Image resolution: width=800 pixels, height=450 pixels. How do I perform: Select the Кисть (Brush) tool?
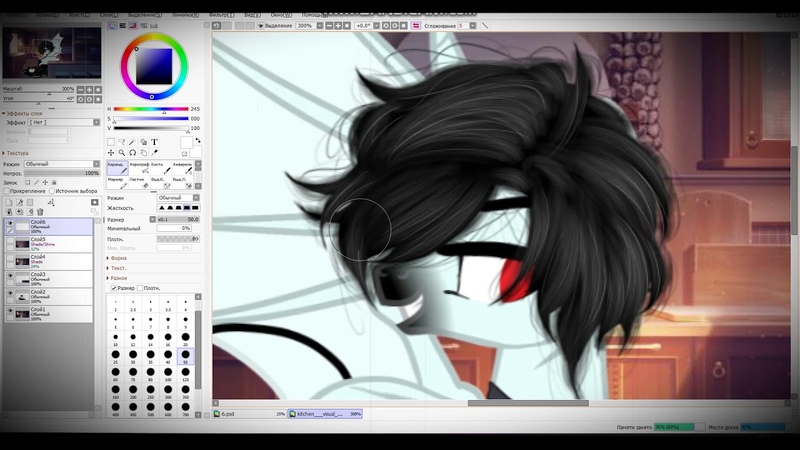click(160, 168)
